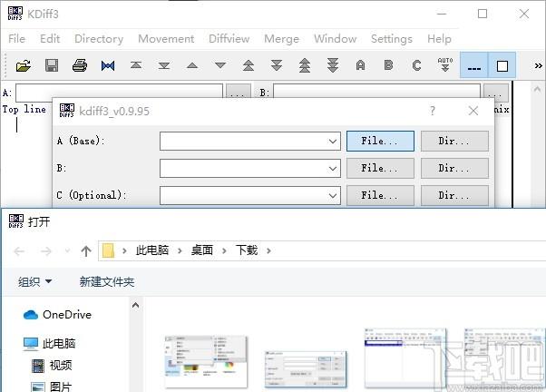This screenshot has height=392, width=546.
Task: Click up arrow to parent folder
Action: coord(86,250)
